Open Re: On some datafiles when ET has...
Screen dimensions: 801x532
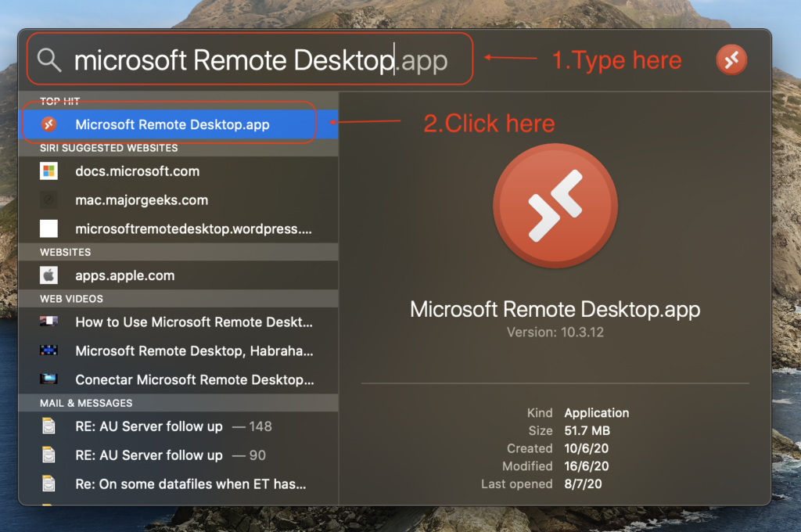coord(178,483)
